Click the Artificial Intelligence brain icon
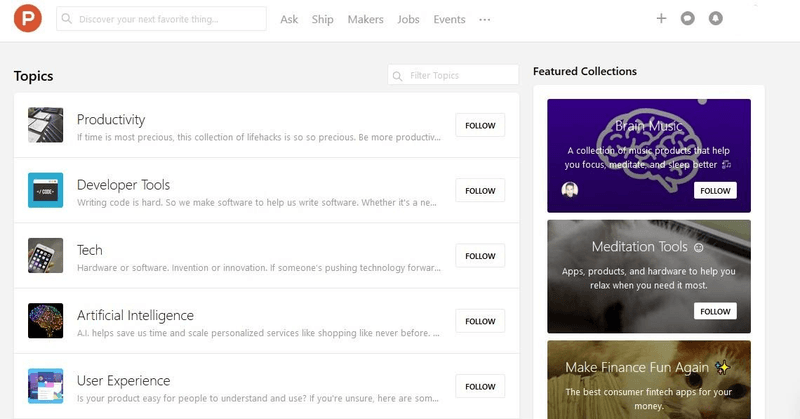This screenshot has height=419, width=800. 46,321
